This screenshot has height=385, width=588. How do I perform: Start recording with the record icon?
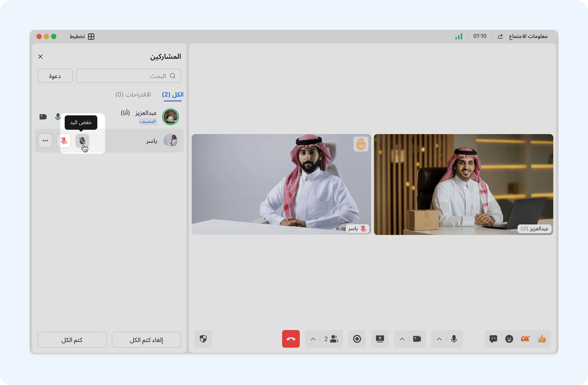point(357,339)
